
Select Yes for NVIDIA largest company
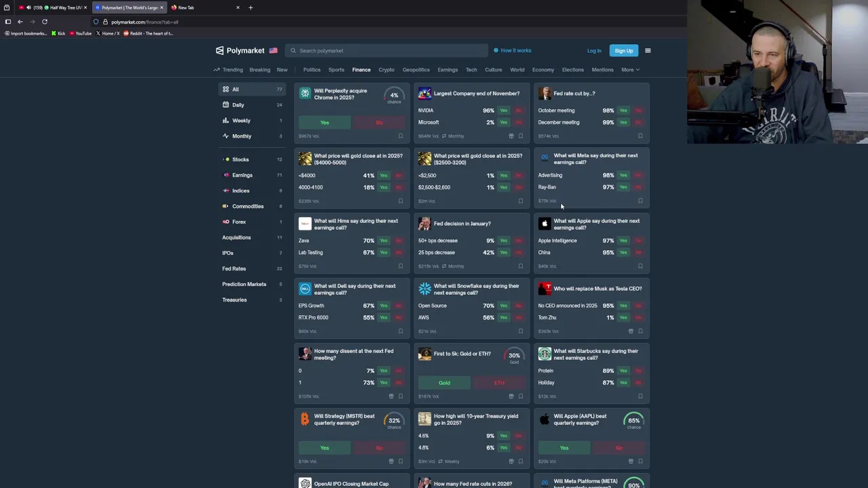point(503,110)
